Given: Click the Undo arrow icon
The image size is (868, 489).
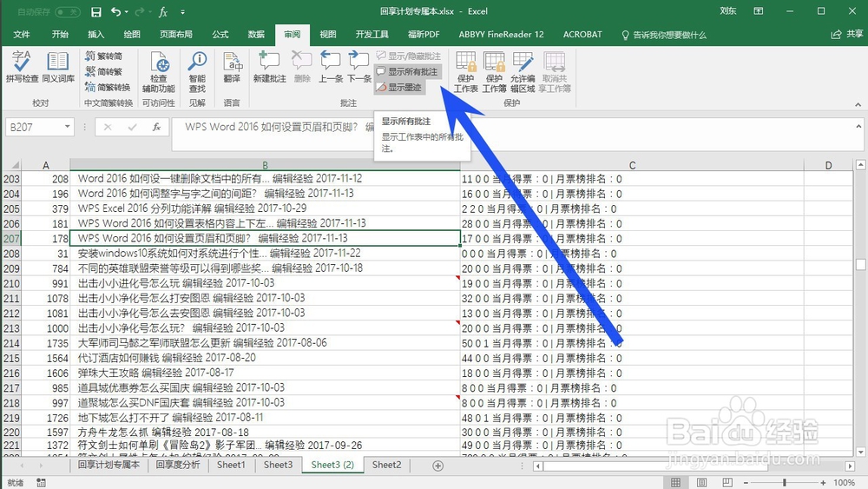Looking at the screenshot, I should (x=115, y=11).
